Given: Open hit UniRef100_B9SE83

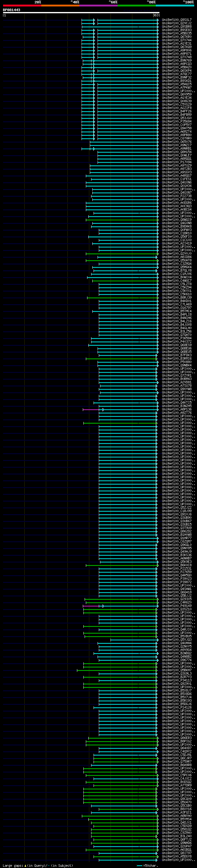Looking at the screenshot, I should [x=176, y=30].
